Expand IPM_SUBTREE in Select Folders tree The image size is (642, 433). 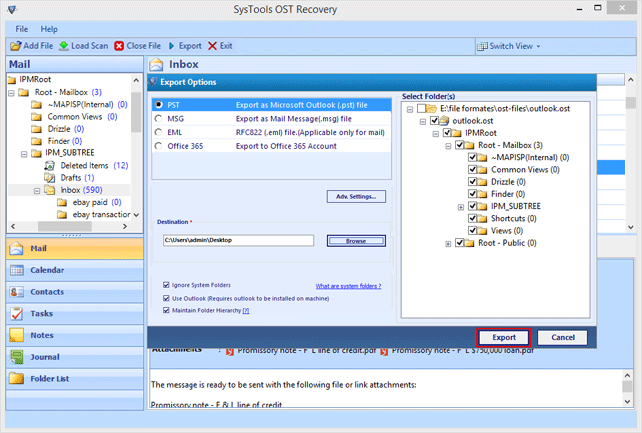461,207
